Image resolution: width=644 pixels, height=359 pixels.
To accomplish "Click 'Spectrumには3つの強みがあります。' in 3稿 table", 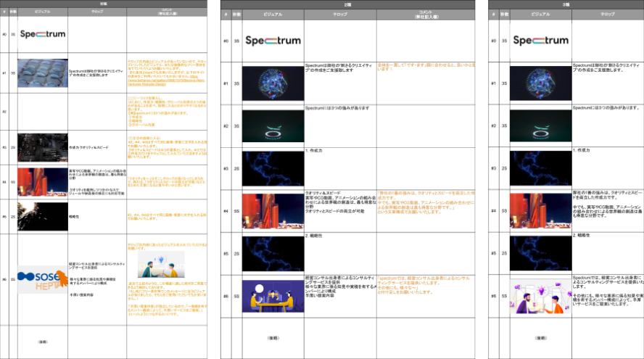I will tap(606, 107).
